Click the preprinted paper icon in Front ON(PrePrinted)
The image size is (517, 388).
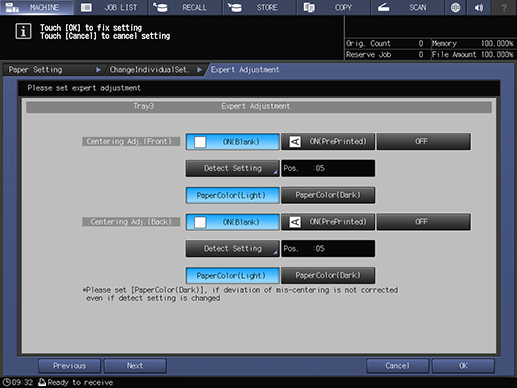pos(295,142)
